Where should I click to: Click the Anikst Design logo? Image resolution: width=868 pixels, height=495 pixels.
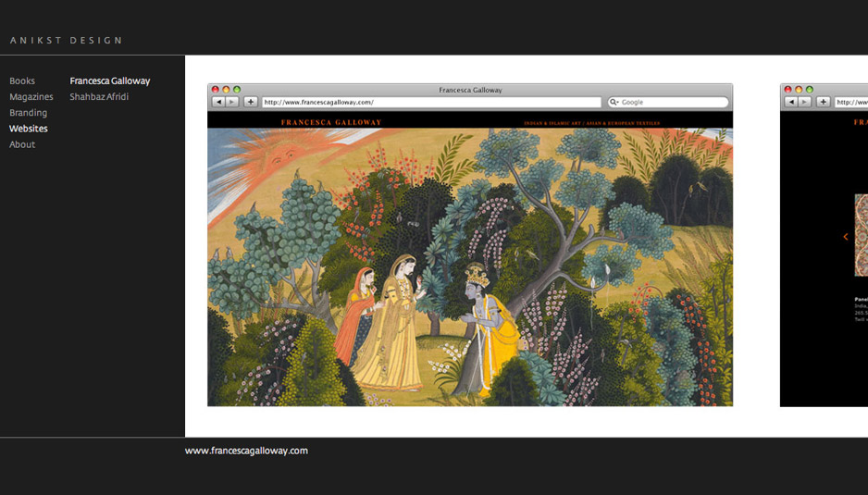click(x=67, y=41)
